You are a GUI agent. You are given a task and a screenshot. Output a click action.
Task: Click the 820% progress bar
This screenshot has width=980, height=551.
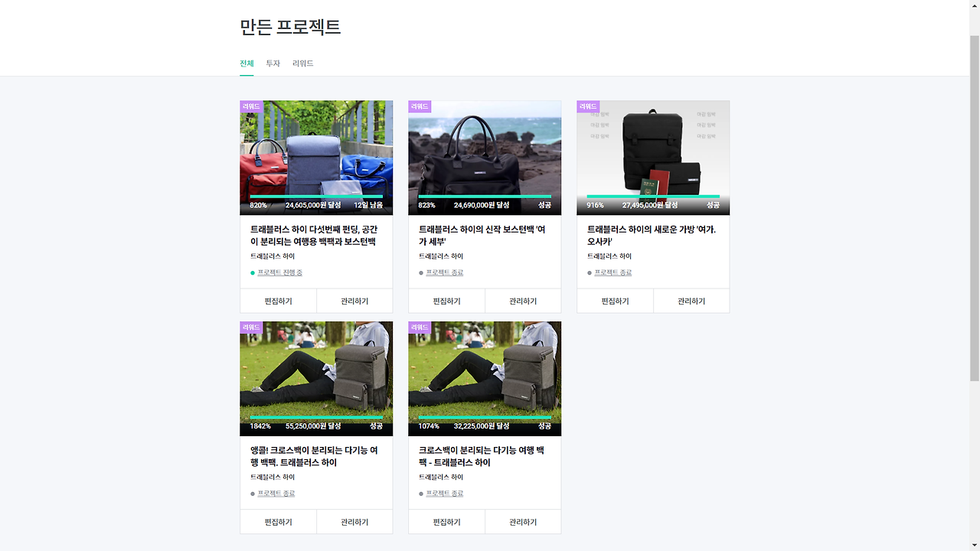click(x=316, y=197)
